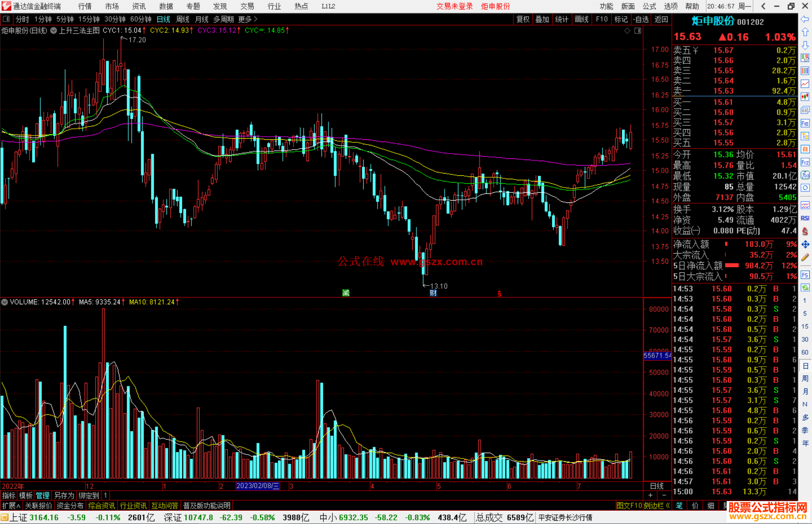Image resolution: width=812 pixels, height=524 pixels.
Task: Open the F10 company info sidebar icon
Action: [805, 123]
